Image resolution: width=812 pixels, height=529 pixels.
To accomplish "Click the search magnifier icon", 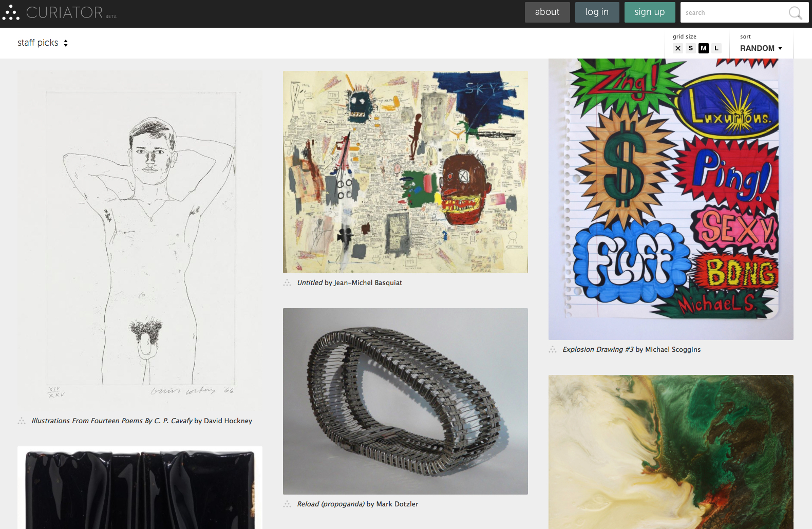I will (x=795, y=13).
